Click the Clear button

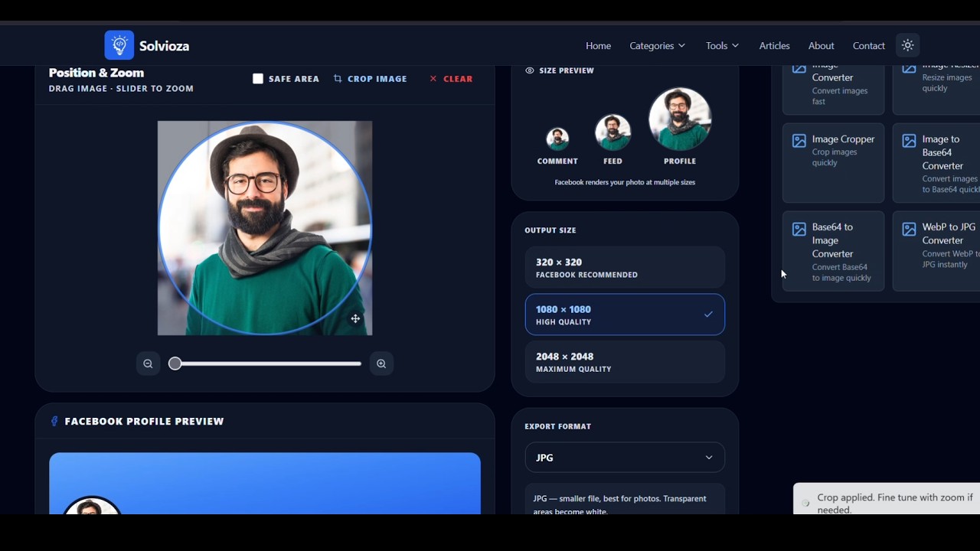tap(451, 79)
